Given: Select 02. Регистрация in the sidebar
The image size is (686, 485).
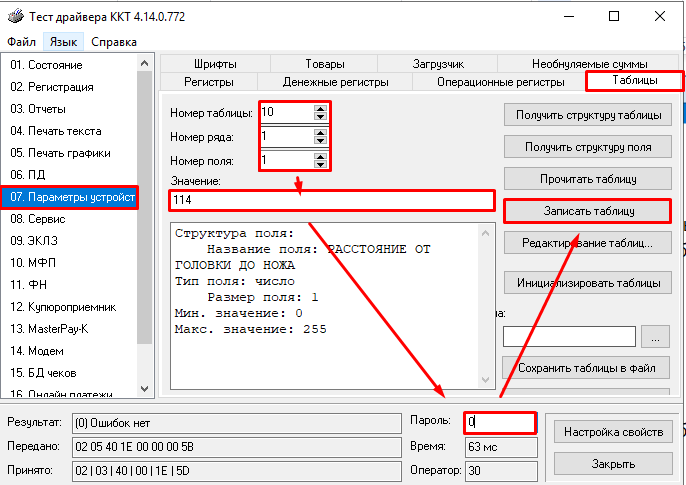Looking at the screenshot, I should click(52, 87).
